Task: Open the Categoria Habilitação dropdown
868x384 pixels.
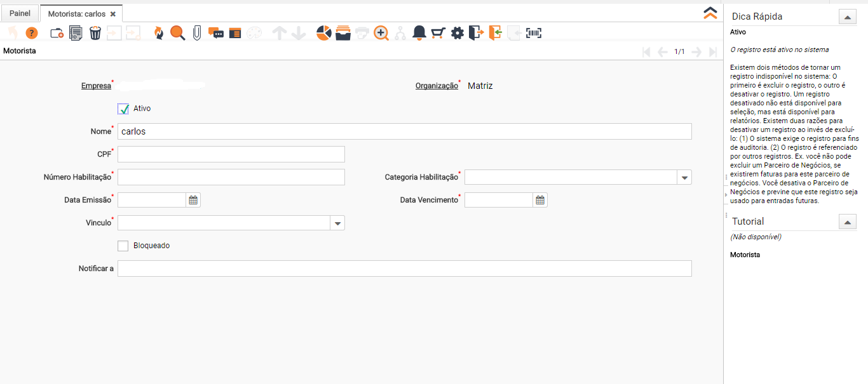Action: [x=684, y=178]
